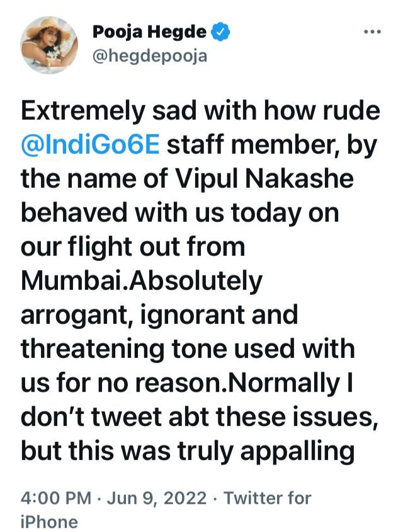Screen dimensions: 403x532
Task: Open the @IndiGo6E mention link
Action: (x=90, y=144)
